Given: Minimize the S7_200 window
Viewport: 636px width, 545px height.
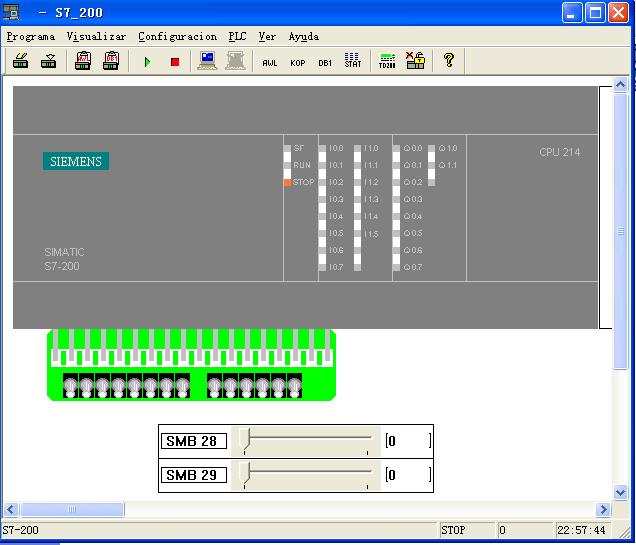Looking at the screenshot, I should point(572,13).
